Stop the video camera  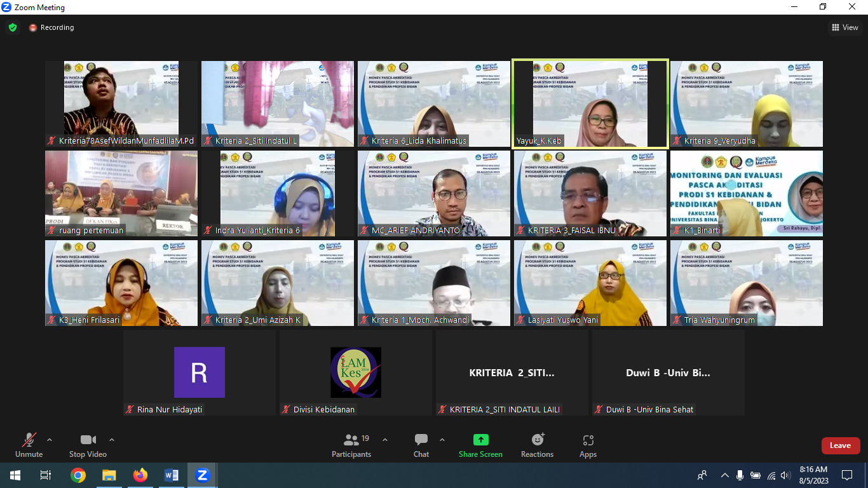point(88,445)
